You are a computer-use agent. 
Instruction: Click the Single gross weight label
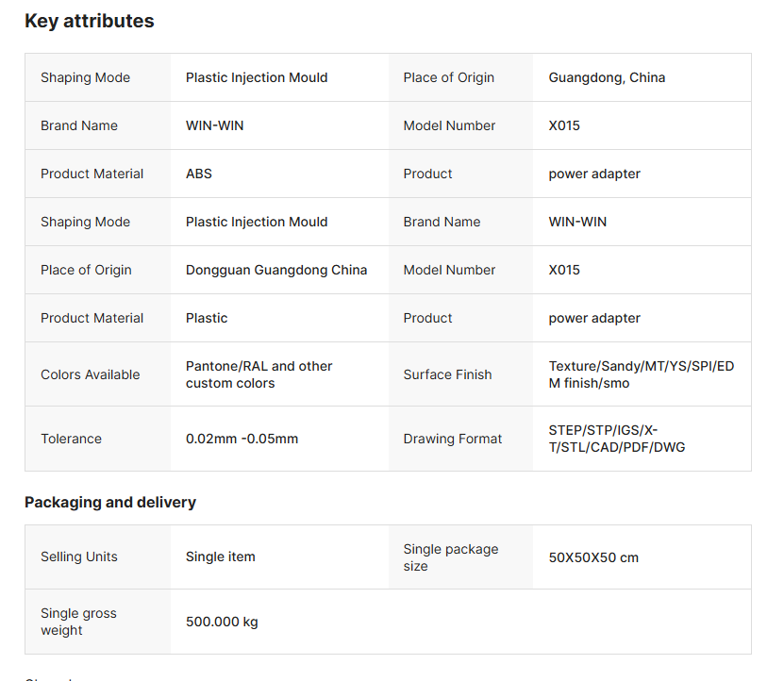coord(78,622)
